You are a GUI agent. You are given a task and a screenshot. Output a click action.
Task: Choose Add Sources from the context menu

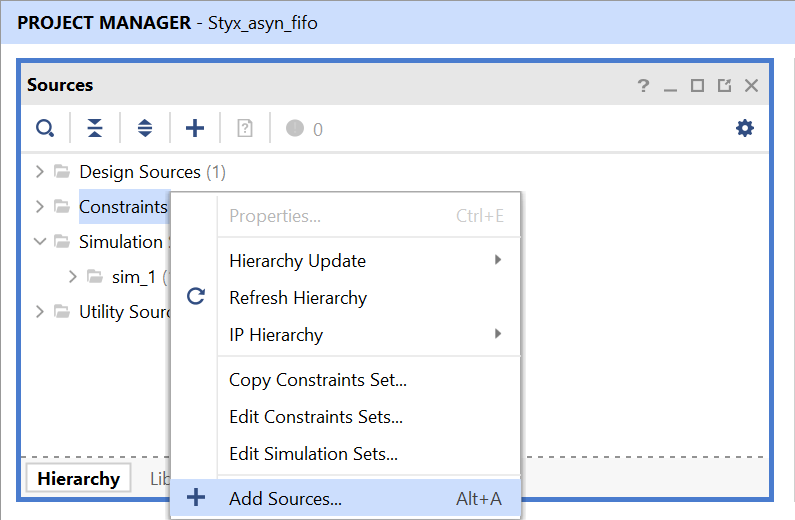click(285, 498)
